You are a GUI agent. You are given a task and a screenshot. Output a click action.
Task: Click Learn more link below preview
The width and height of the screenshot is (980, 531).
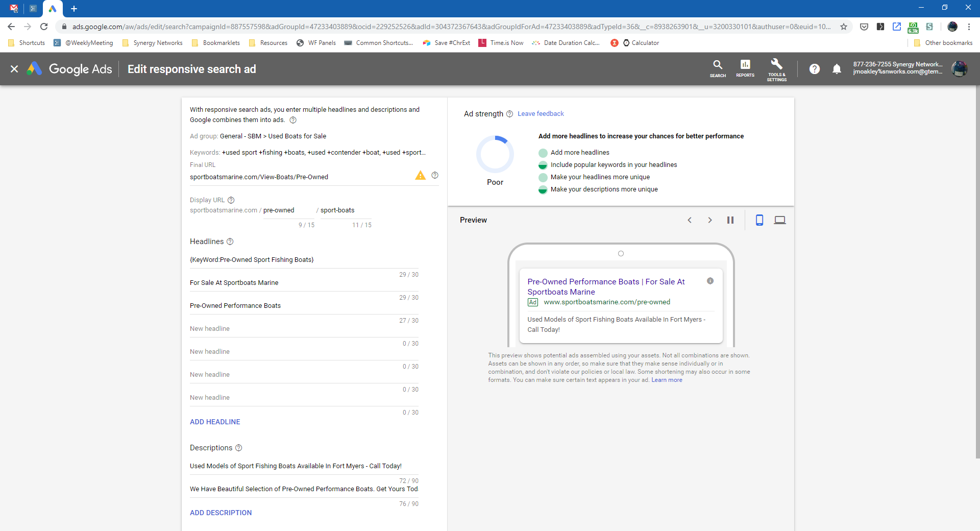667,380
